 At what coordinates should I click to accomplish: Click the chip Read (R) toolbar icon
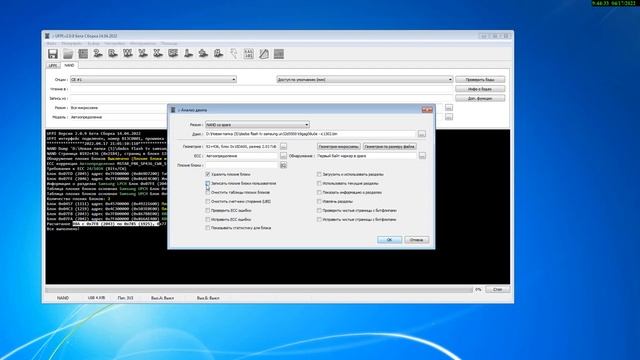(x=113, y=53)
